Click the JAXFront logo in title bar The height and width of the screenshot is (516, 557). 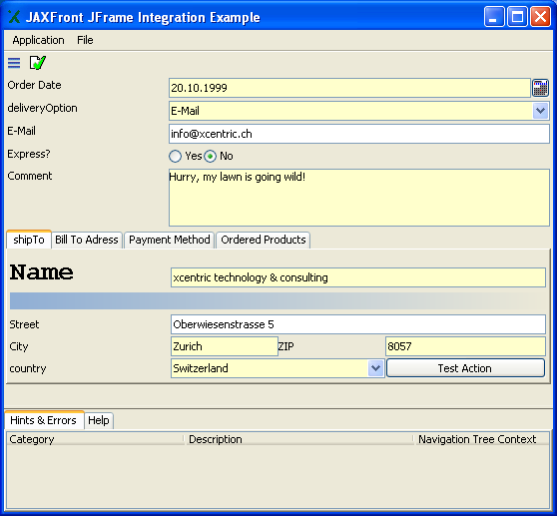14,17
